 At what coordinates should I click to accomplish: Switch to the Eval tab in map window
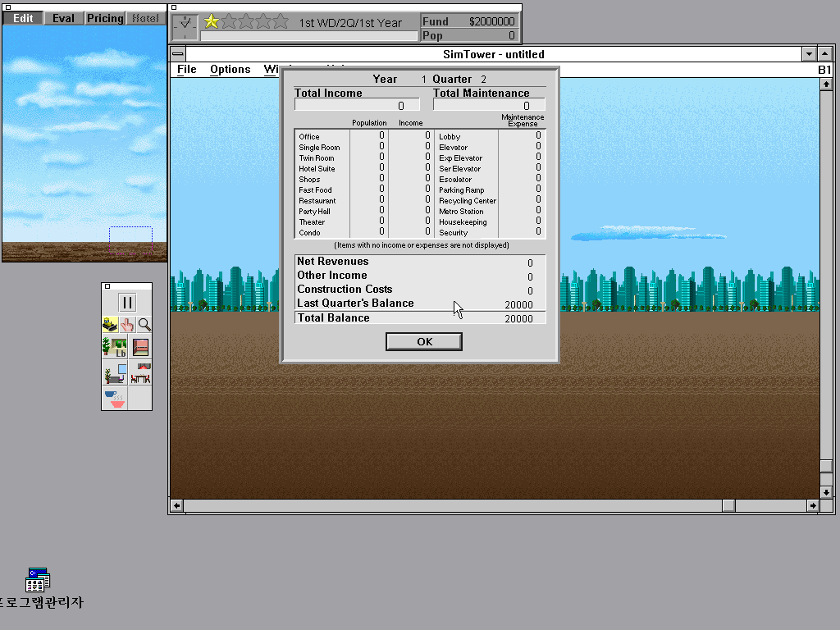pyautogui.click(x=63, y=18)
